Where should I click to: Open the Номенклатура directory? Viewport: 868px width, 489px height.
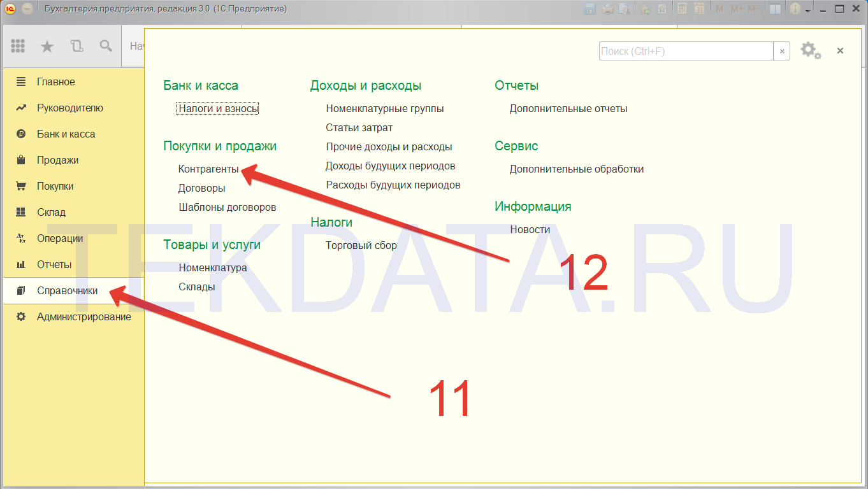(213, 267)
